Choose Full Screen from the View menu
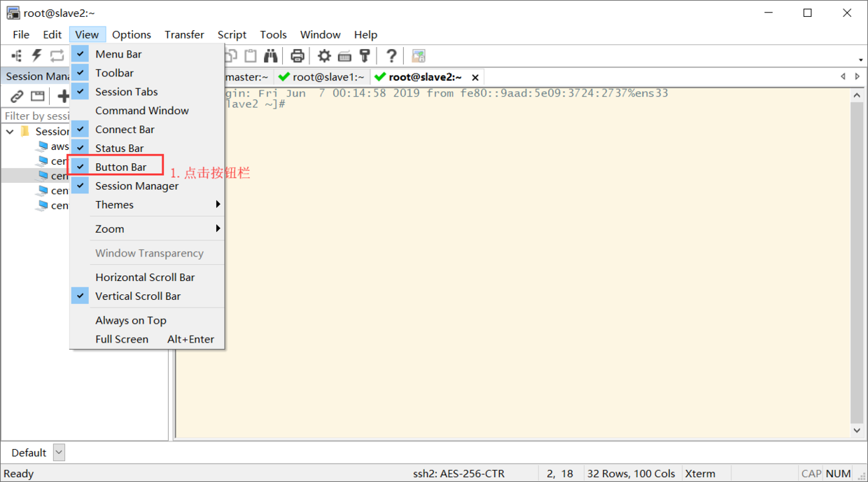 pyautogui.click(x=147, y=339)
